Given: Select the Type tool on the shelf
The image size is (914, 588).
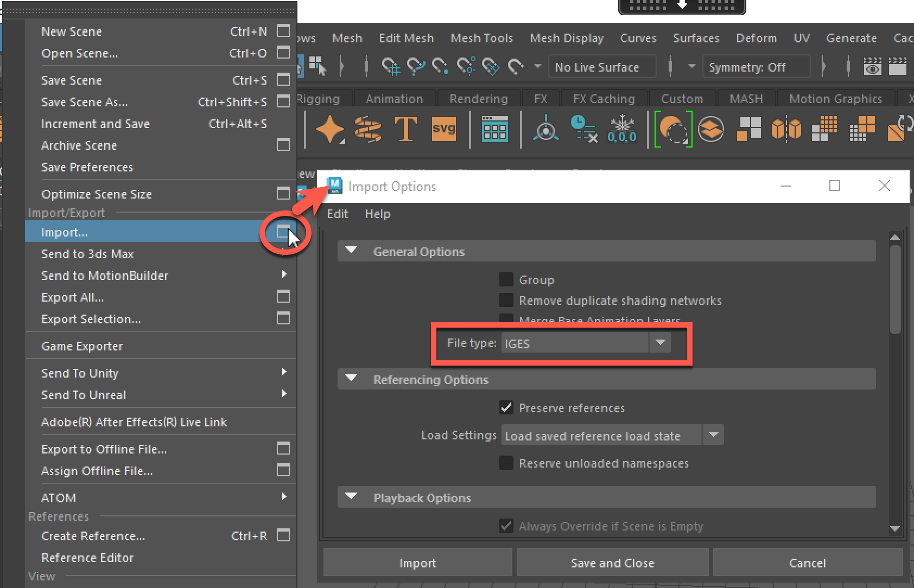Looking at the screenshot, I should coord(405,129).
